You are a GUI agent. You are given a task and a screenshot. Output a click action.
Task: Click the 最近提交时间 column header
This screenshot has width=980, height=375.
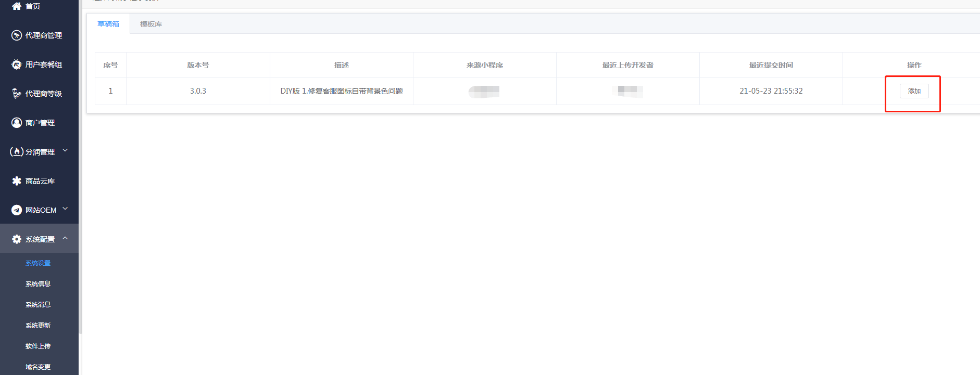[771, 65]
